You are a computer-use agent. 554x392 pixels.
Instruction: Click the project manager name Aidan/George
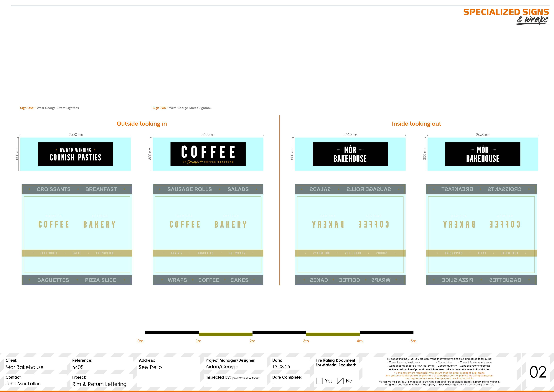coord(222,367)
